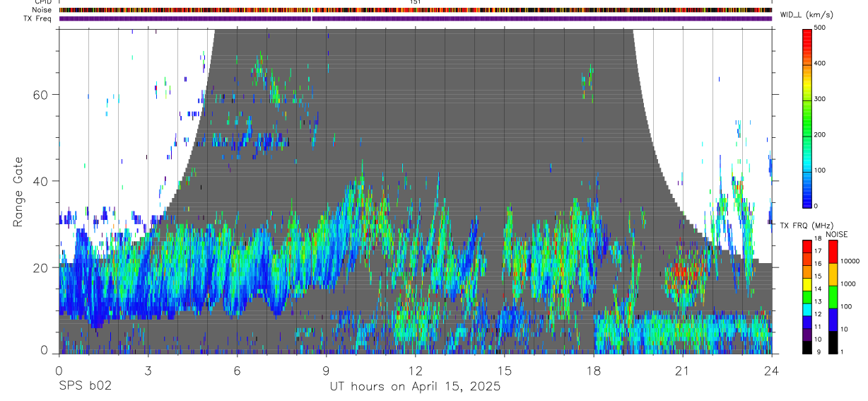
Task: Click the Noise row label at top left
Action: point(42,10)
